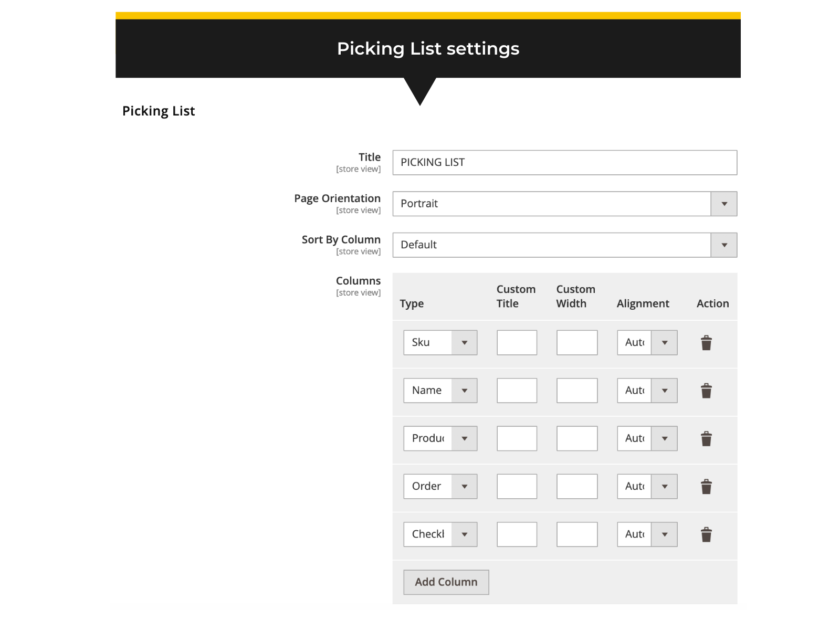Delete the Sku column row
This screenshot has width=840, height=630.
tap(706, 342)
